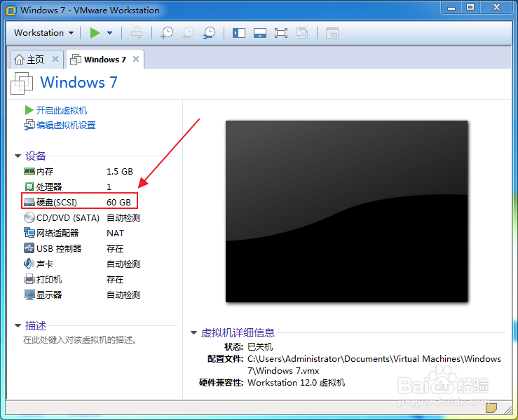Enter full screen mode icon
Screen dimensions: 518x420
(281, 33)
